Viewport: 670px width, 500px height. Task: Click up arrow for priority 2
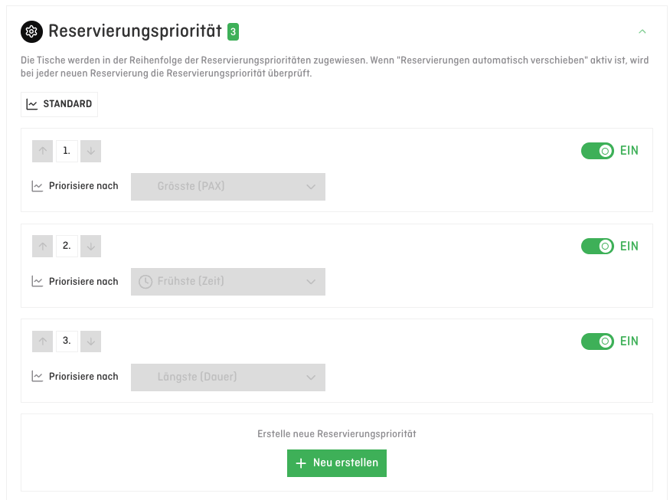[x=42, y=246]
